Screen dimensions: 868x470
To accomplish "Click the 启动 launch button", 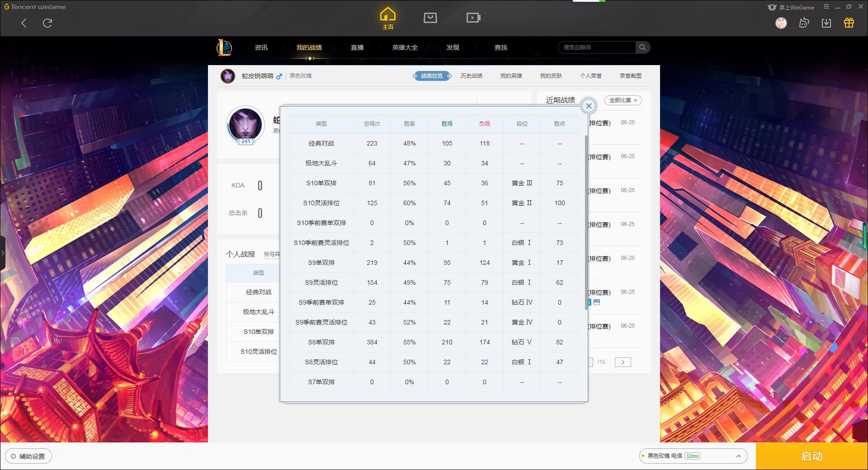I will point(811,456).
